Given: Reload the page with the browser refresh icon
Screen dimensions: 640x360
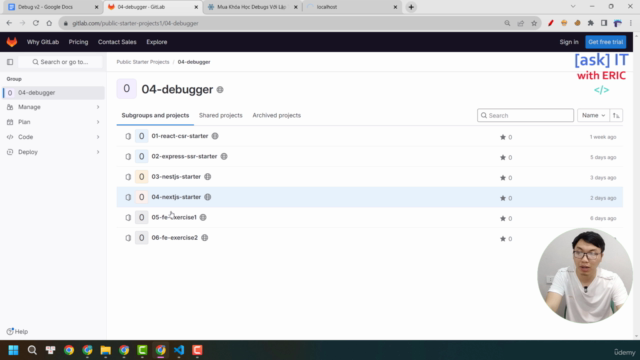Looking at the screenshot, I should coord(36,23).
